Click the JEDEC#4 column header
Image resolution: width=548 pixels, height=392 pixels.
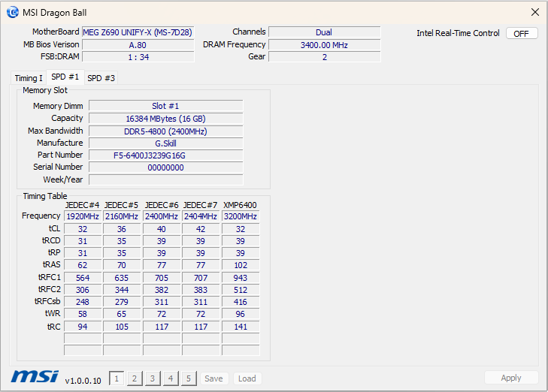82,205
